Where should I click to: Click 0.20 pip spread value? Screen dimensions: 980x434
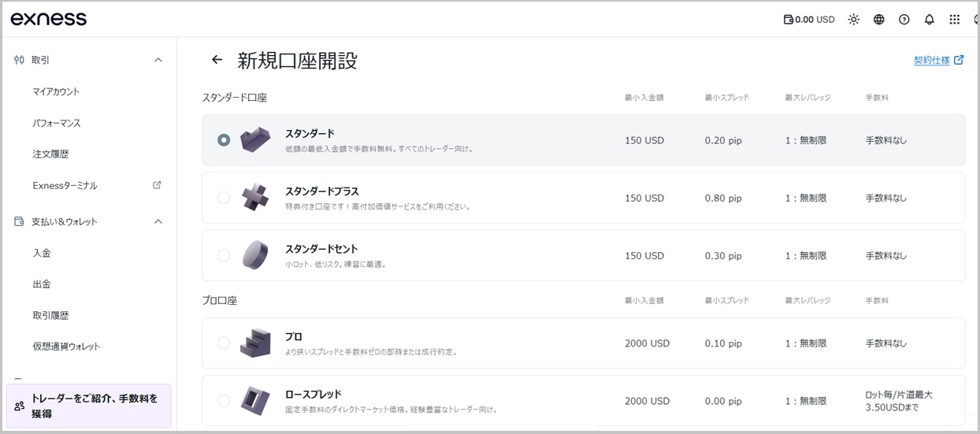[x=723, y=140]
